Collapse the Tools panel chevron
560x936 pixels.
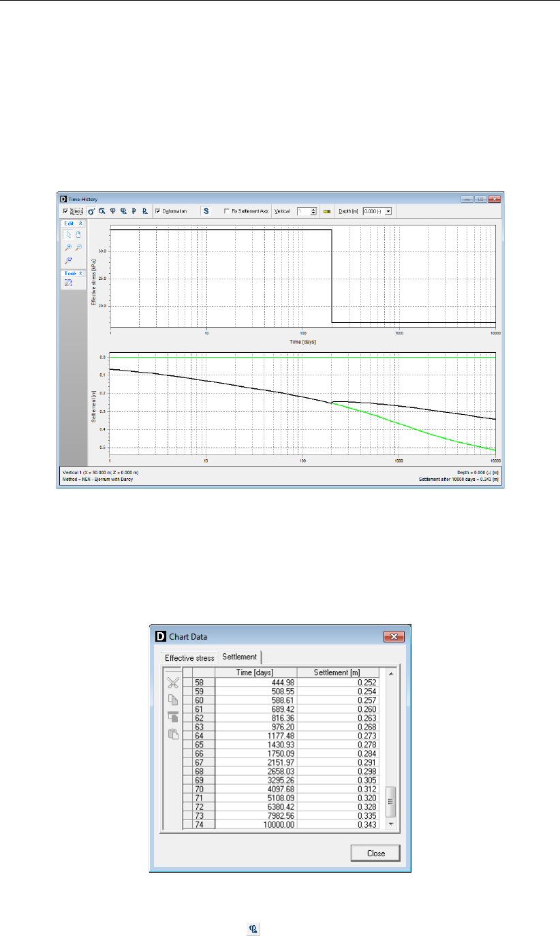pos(80,273)
